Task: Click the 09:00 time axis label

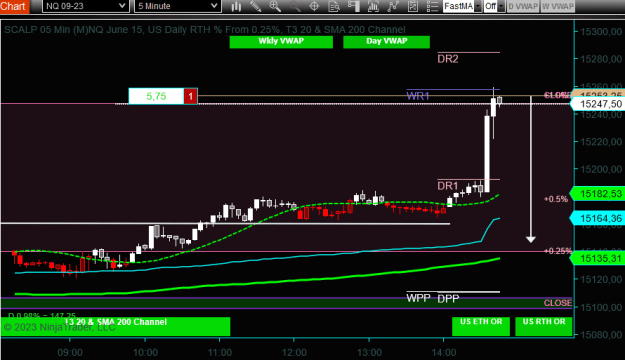Action: [70, 352]
